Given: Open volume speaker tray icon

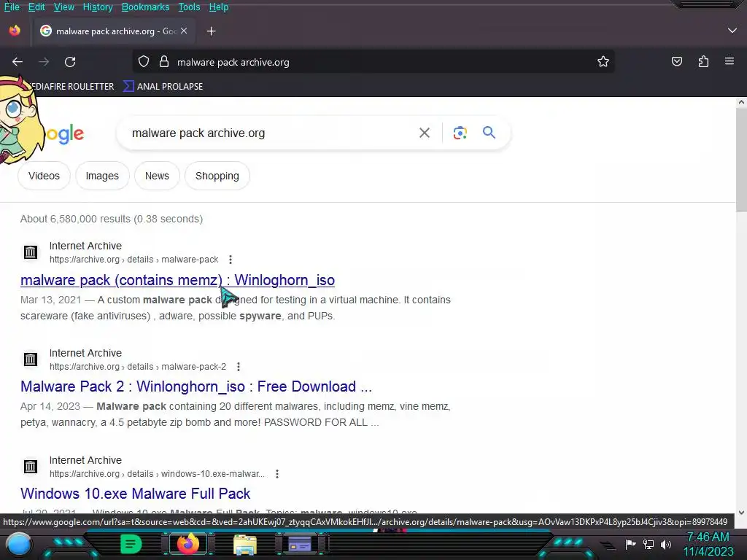Looking at the screenshot, I should (x=666, y=544).
